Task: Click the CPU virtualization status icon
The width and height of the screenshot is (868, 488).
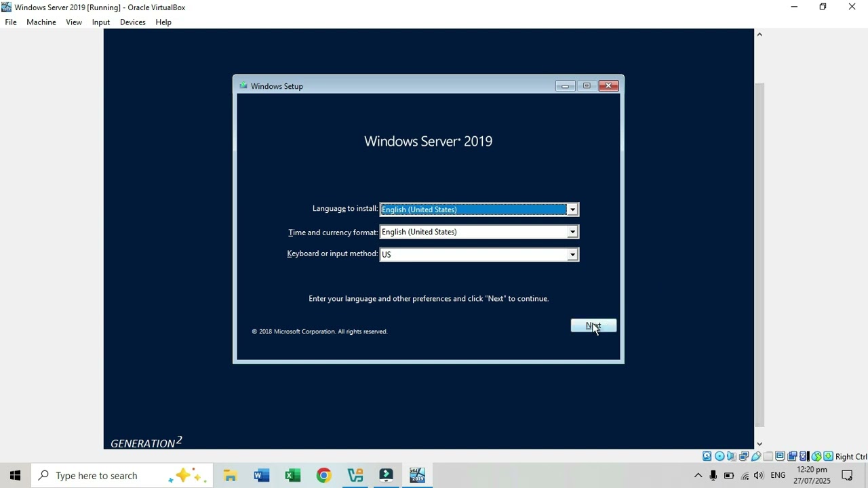Action: pyautogui.click(x=804, y=456)
